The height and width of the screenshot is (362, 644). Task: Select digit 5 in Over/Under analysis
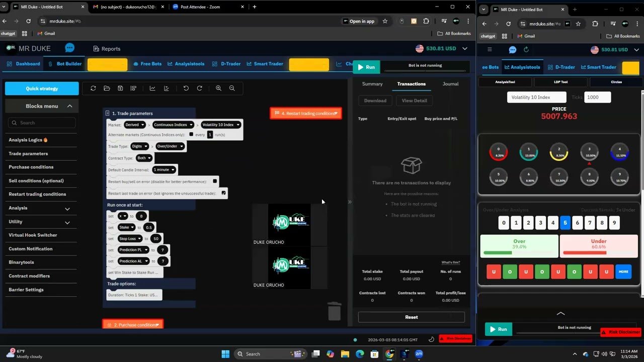pos(565,222)
